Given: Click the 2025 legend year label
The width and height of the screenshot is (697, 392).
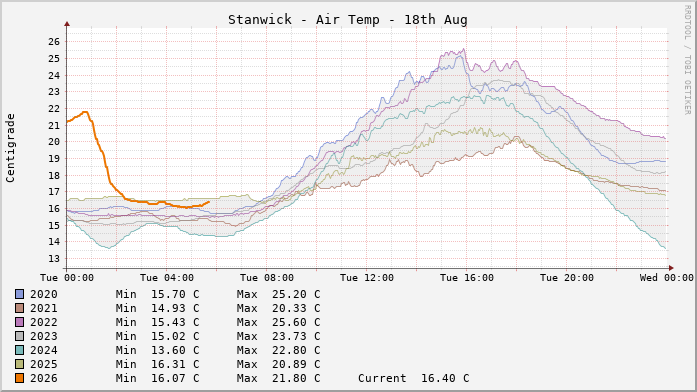Looking at the screenshot, I should pyautogui.click(x=44, y=364).
